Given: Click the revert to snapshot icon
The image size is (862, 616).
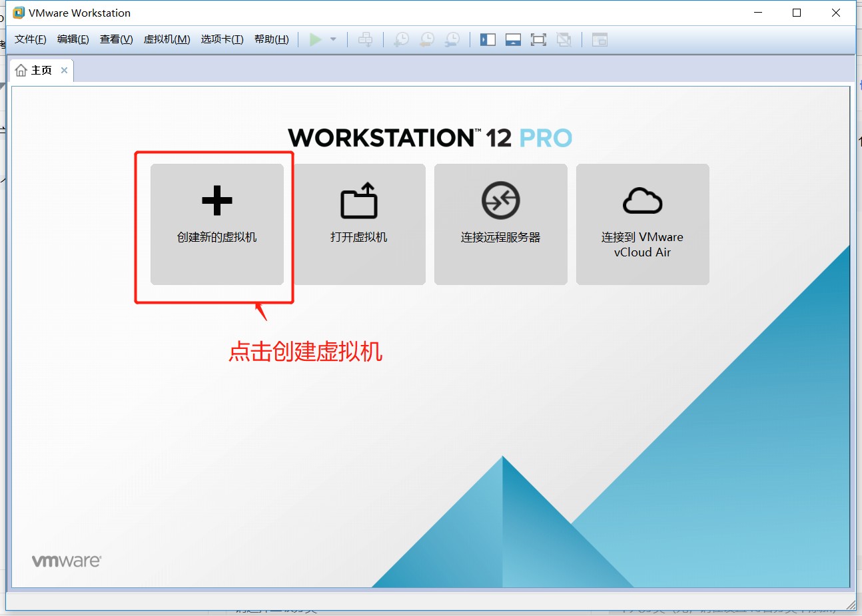Looking at the screenshot, I should click(427, 40).
